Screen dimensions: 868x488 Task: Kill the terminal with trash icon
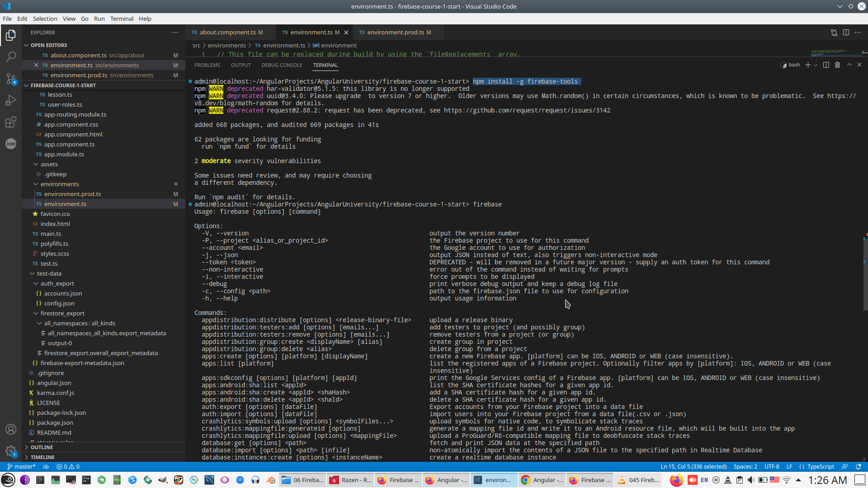(837, 65)
